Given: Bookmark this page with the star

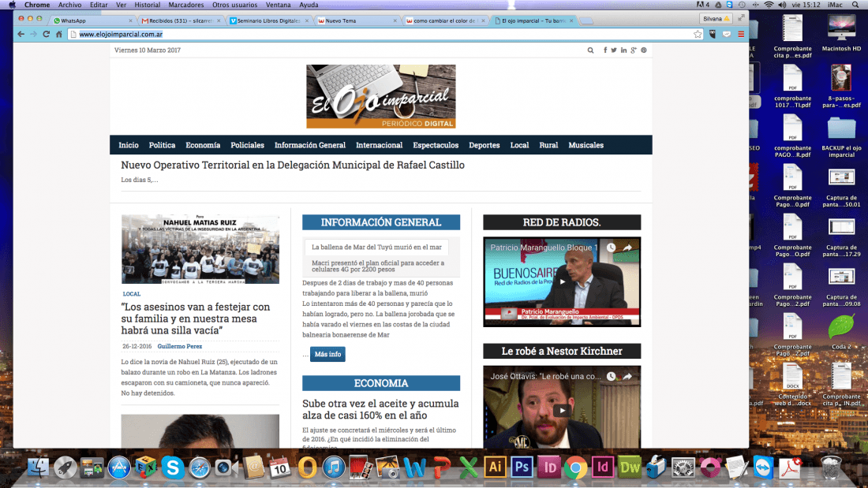Looking at the screenshot, I should (x=698, y=35).
